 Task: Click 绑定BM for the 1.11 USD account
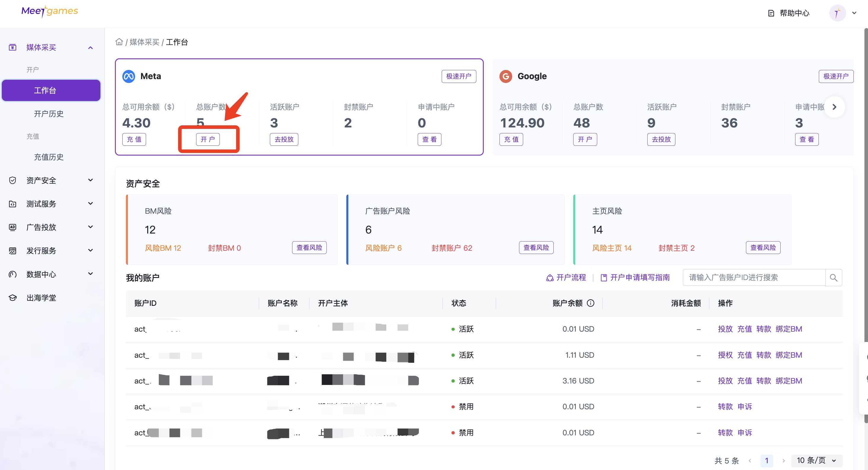(x=789, y=355)
